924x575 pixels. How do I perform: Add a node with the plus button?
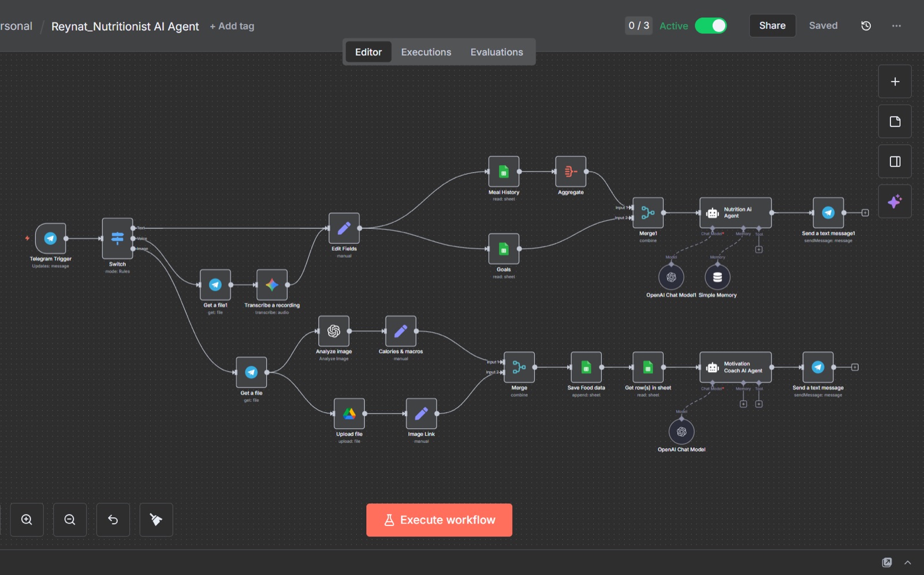895,82
